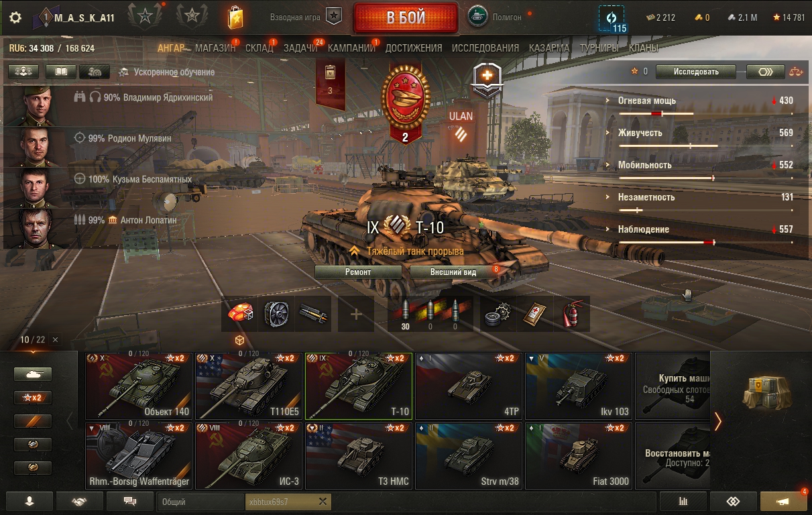Image resolution: width=812 pixels, height=515 pixels.
Task: Toggle the tank type carousel filter
Action: click(x=33, y=374)
